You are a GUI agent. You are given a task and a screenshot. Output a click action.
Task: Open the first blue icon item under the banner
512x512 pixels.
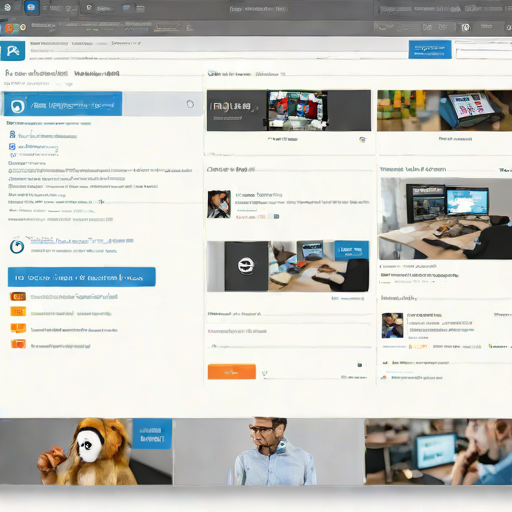(x=12, y=134)
